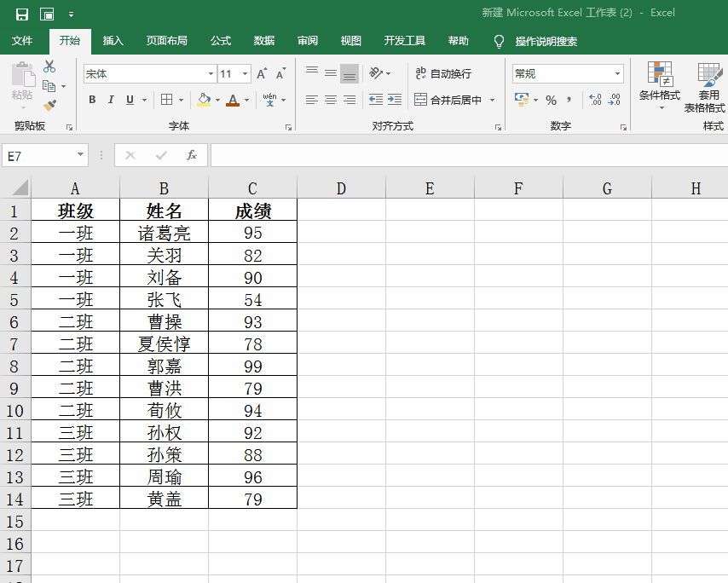Toggle Italic formatting
The width and height of the screenshot is (728, 583).
click(111, 101)
